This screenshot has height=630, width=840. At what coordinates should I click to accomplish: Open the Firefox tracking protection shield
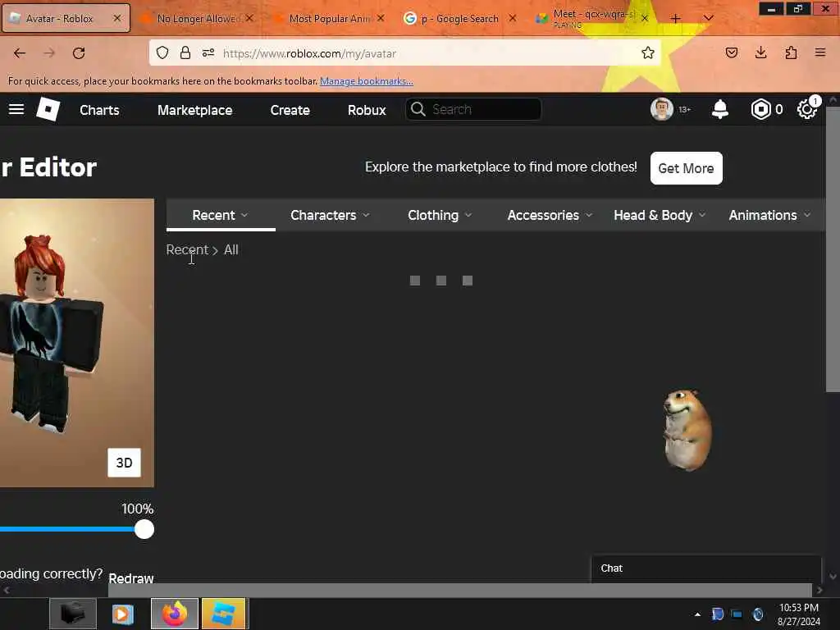click(162, 52)
